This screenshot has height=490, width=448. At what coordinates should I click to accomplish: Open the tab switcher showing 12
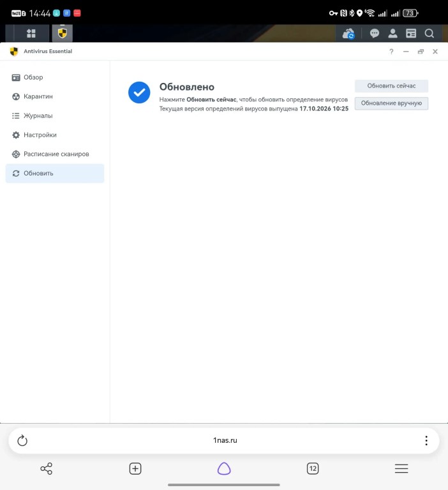(313, 468)
